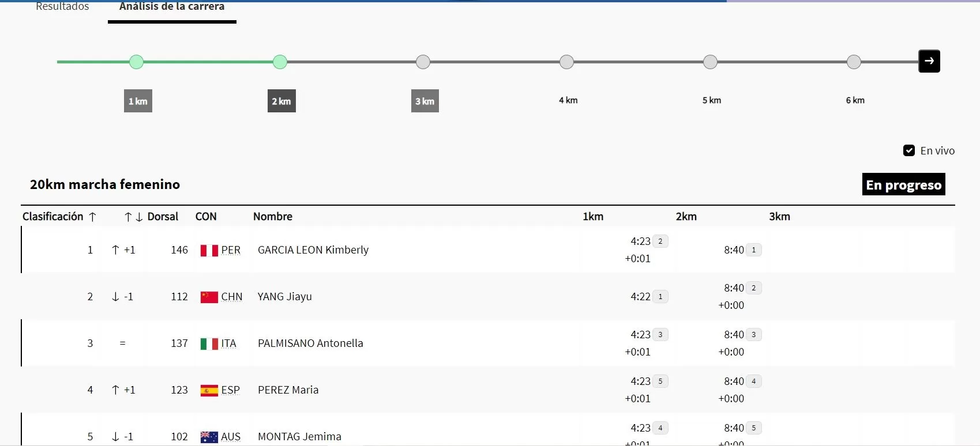Click down arrow -1 for Montag Jemima

click(x=122, y=436)
